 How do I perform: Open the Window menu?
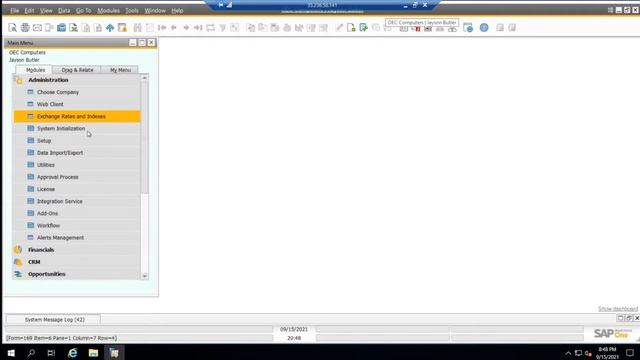[x=155, y=11]
